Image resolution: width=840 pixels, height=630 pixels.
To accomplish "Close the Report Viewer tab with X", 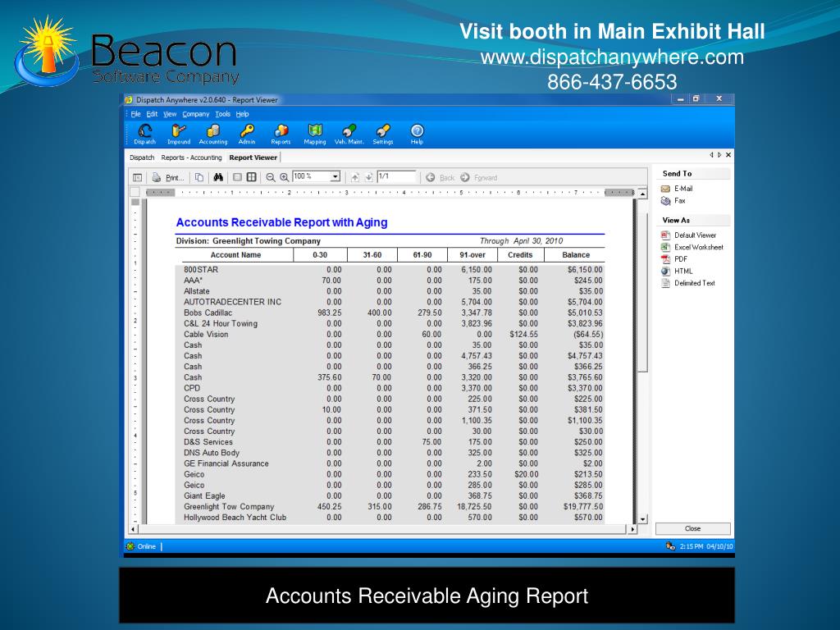I will point(728,155).
